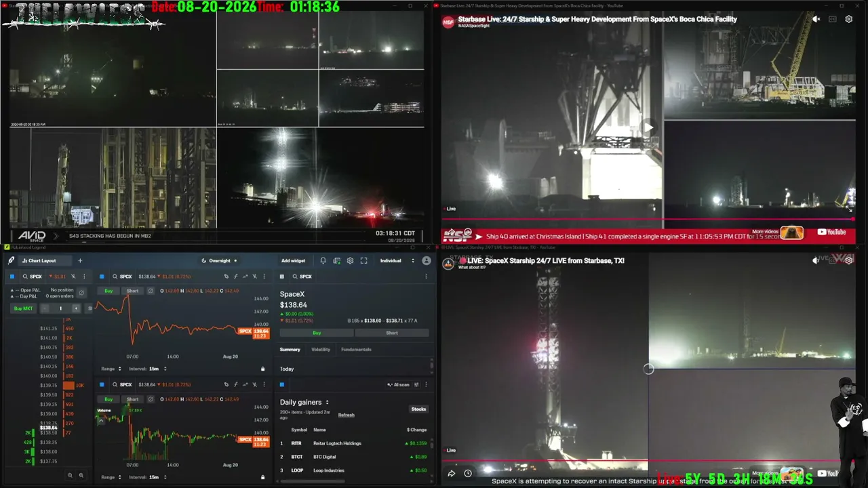Toggle lock on the top SPCX chart
Image resolution: width=868 pixels, height=488 pixels.
pyautogui.click(x=263, y=369)
